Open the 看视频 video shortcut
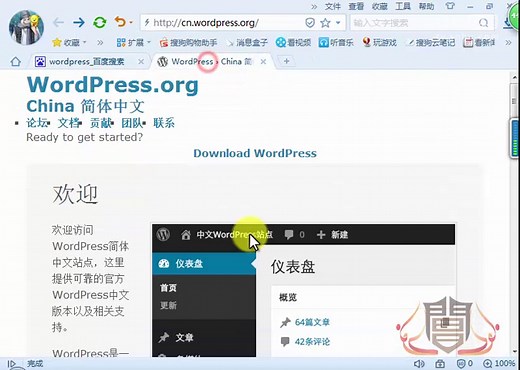Screen dimensions: 520x370 (293, 42)
